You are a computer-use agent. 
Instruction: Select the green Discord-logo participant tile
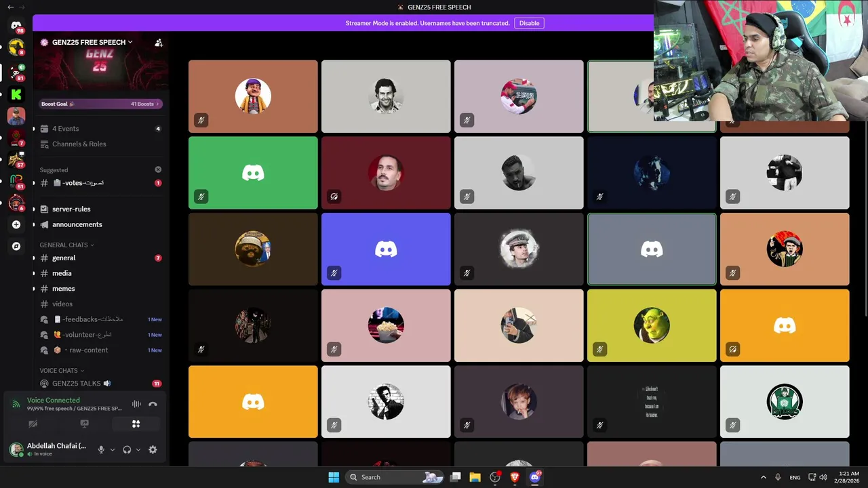253,173
